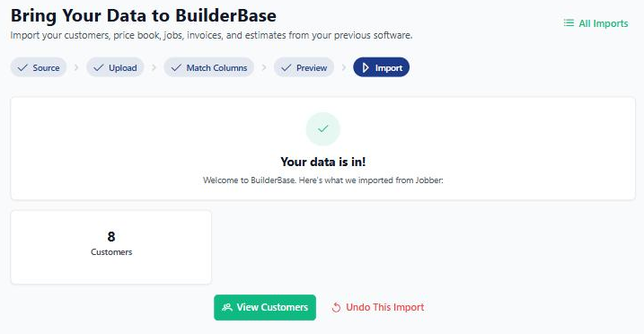Open the Match Columns step
This screenshot has height=334, width=644.
pyautogui.click(x=209, y=67)
